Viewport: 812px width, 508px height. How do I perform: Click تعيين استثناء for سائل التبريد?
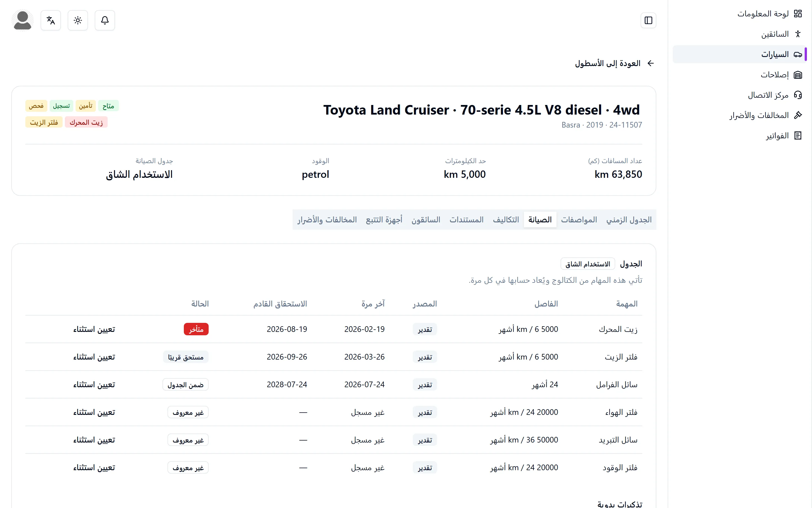[x=94, y=440]
